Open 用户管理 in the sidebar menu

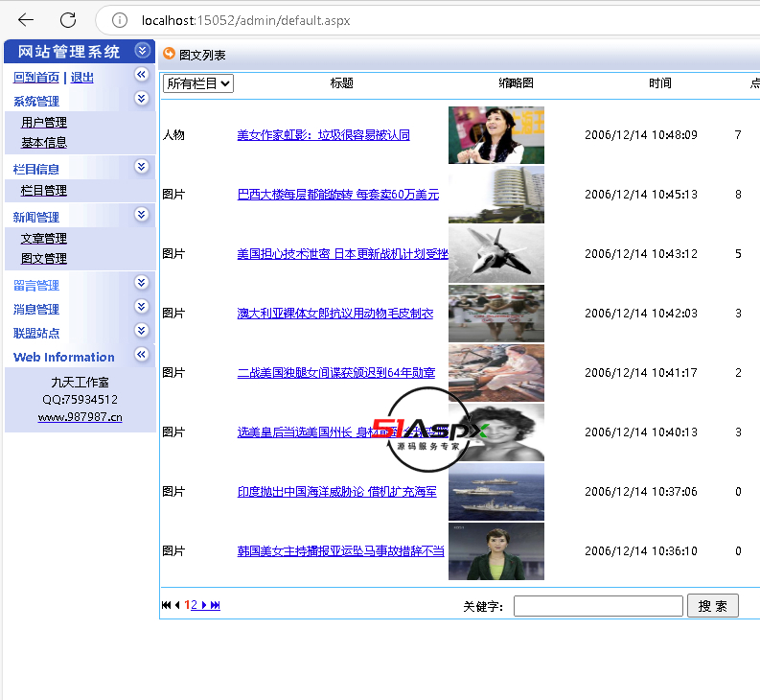tap(44, 123)
